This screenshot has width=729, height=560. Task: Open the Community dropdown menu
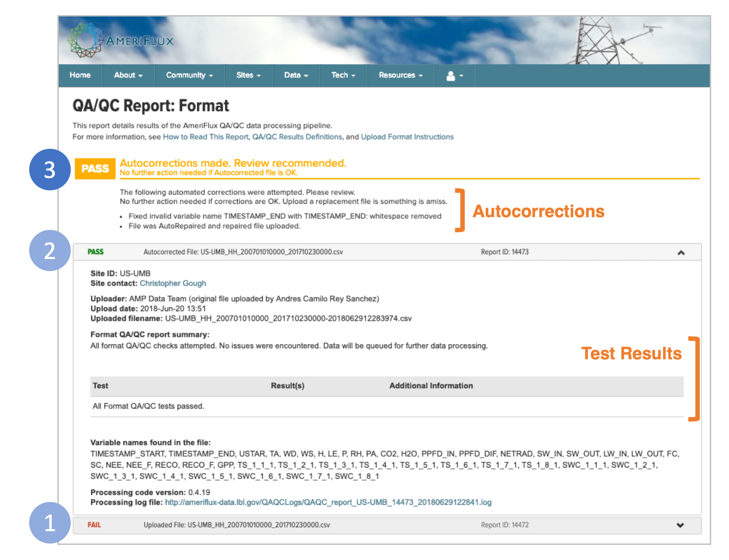pyautogui.click(x=189, y=75)
